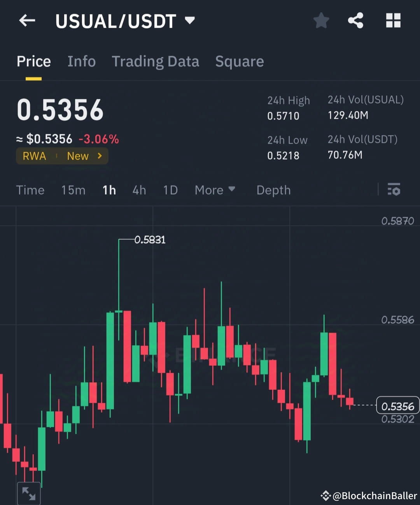Open the More timeframe dropdown
Image resolution: width=420 pixels, height=505 pixels.
tap(215, 190)
